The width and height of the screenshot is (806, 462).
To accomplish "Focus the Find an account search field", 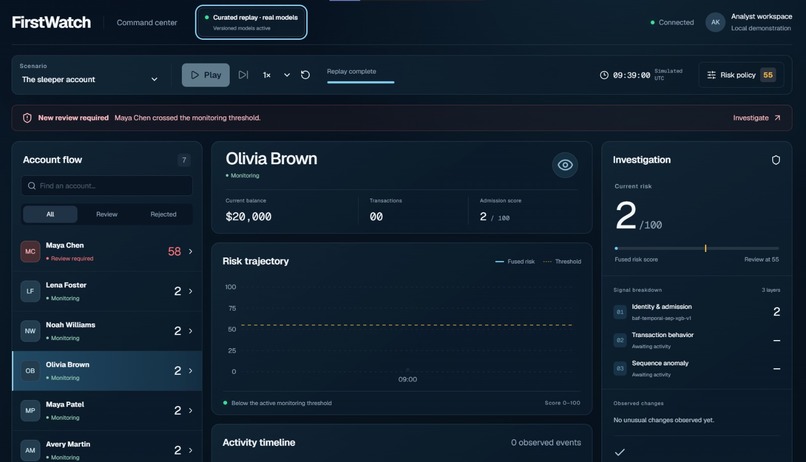I will (x=107, y=186).
